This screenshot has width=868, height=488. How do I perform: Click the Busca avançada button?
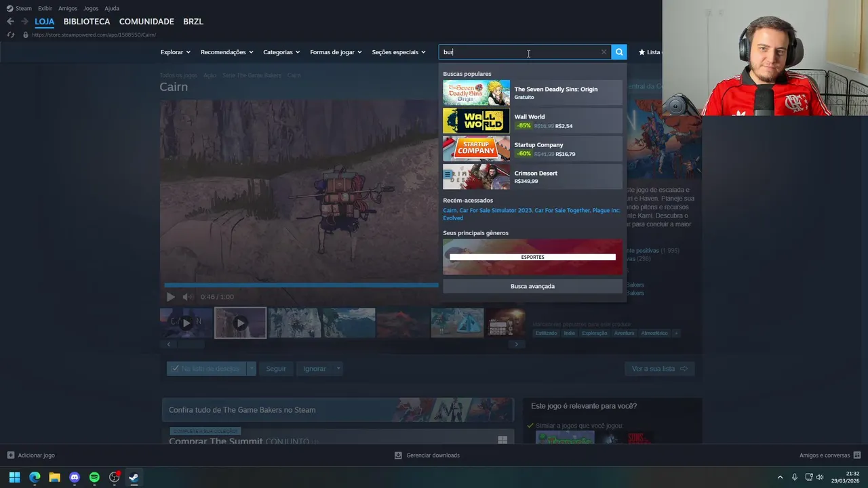coord(532,286)
